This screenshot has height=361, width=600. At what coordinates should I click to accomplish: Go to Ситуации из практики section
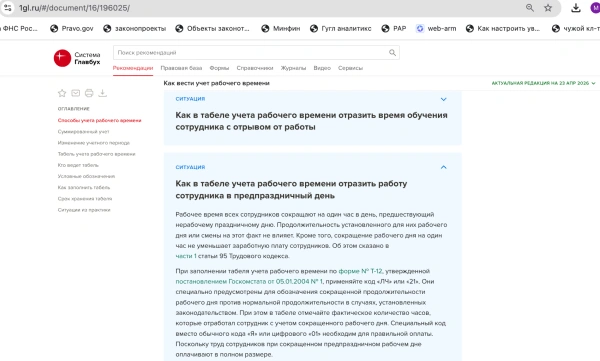click(84, 210)
